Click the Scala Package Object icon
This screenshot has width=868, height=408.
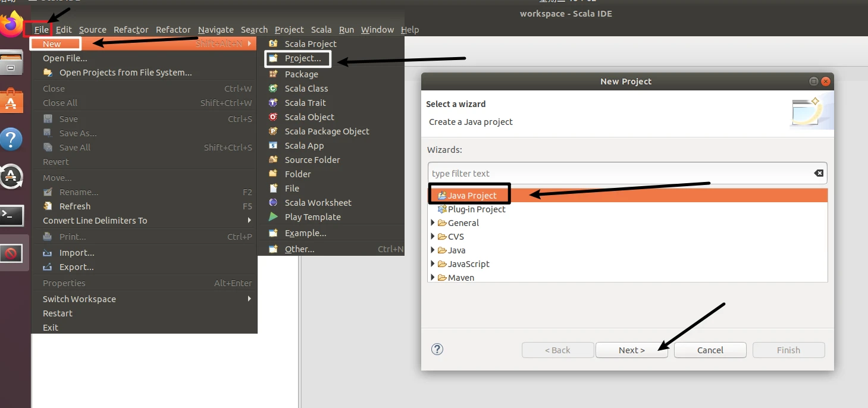tap(273, 131)
